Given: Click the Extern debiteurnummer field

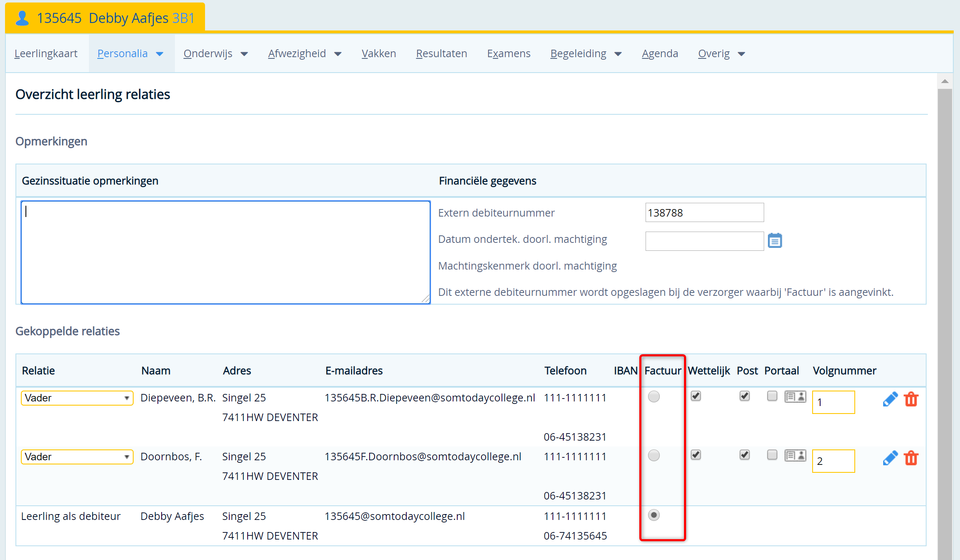Looking at the screenshot, I should click(704, 212).
